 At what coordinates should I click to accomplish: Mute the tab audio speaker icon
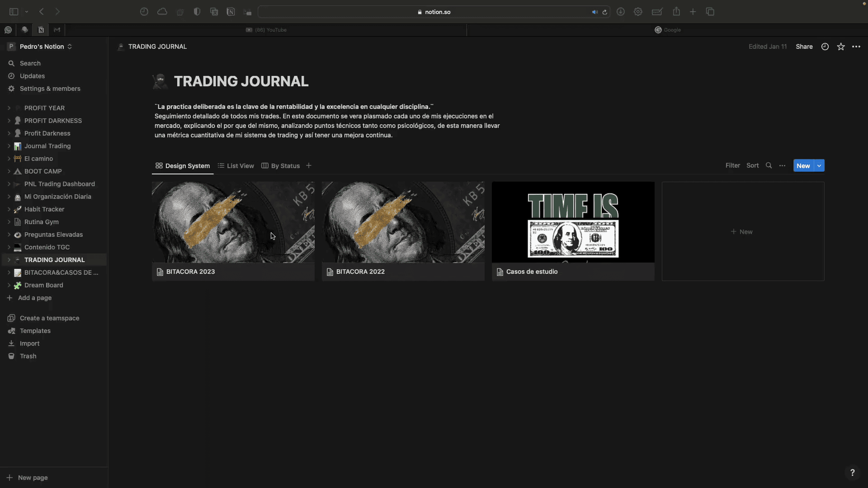594,12
